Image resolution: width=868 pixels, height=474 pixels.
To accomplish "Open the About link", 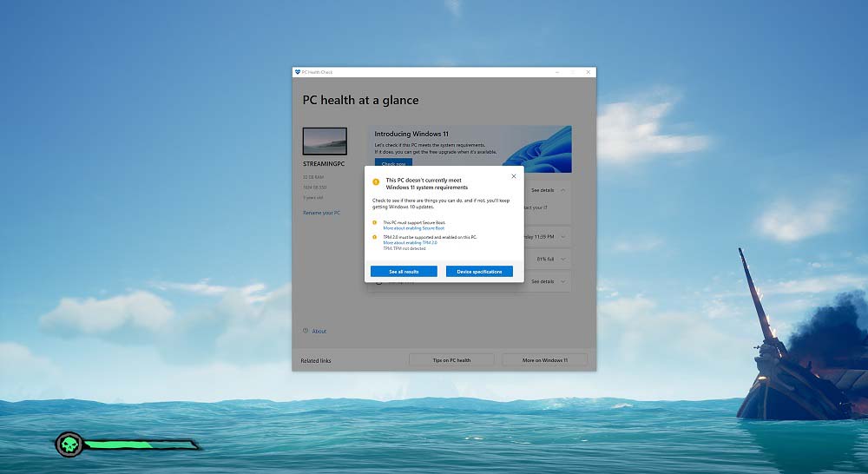I will [319, 331].
